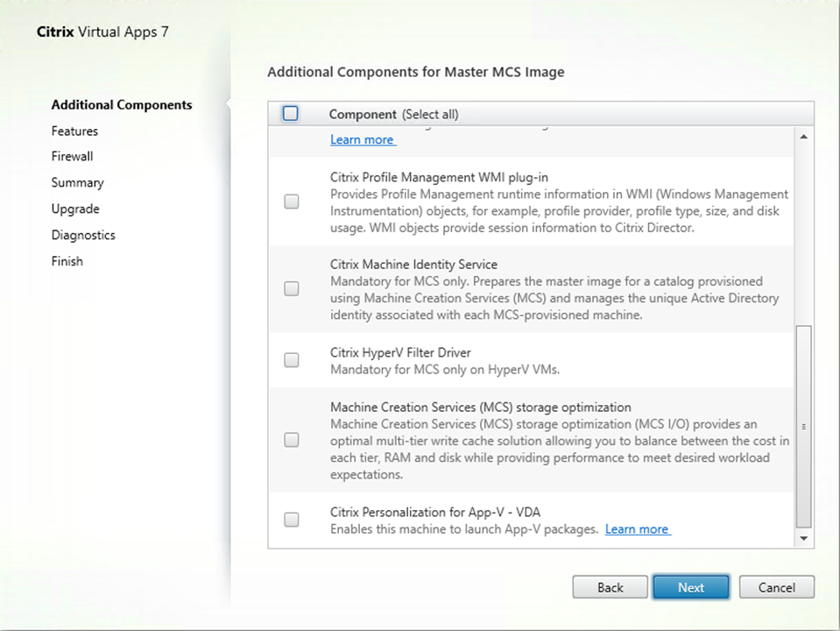Open the Learn more link for App-V packages
The image size is (840, 631).
(637, 529)
